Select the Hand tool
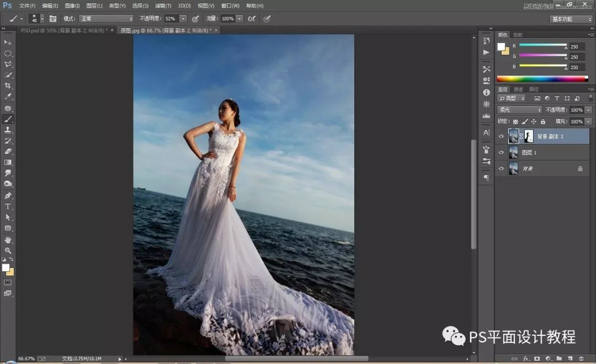The width and height of the screenshot is (596, 364). coord(8,240)
